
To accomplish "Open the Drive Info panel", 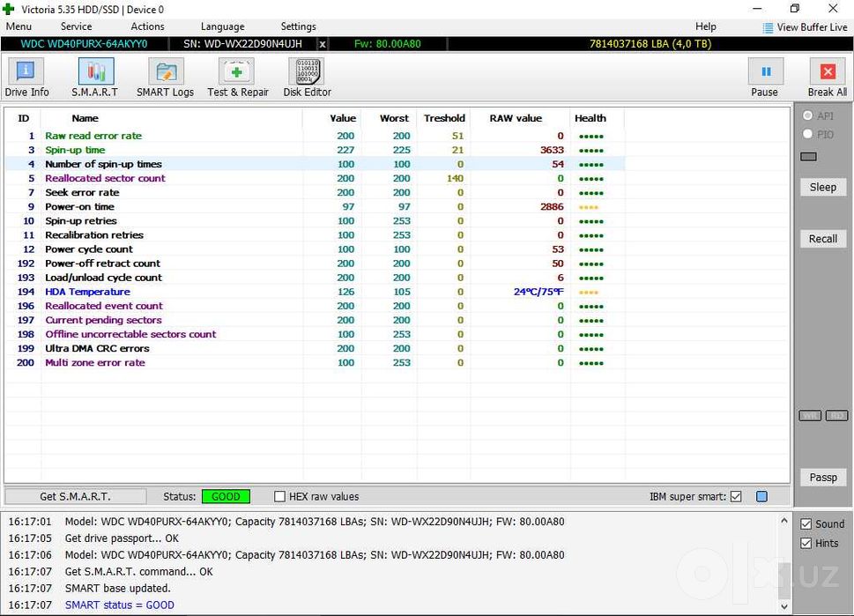I will coord(26,78).
